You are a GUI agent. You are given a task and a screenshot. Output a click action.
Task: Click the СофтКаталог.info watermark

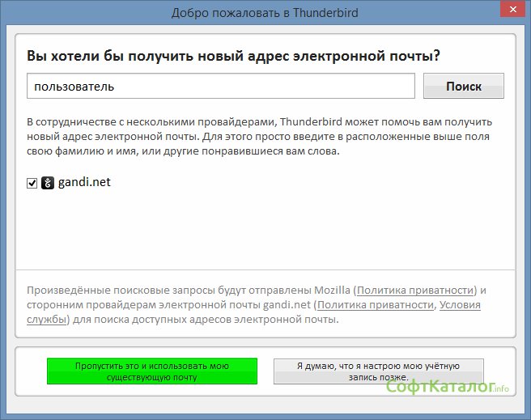click(x=448, y=388)
